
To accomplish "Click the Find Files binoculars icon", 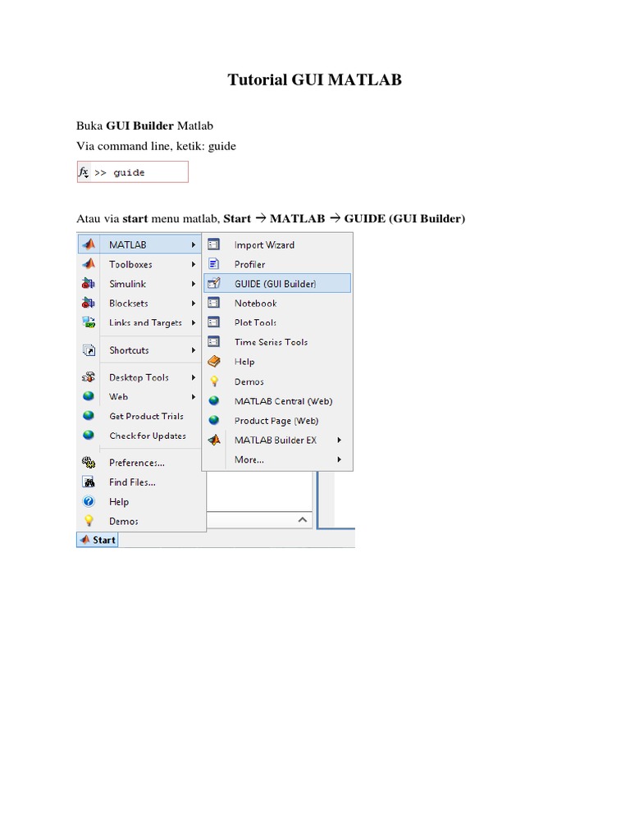I will coord(89,482).
